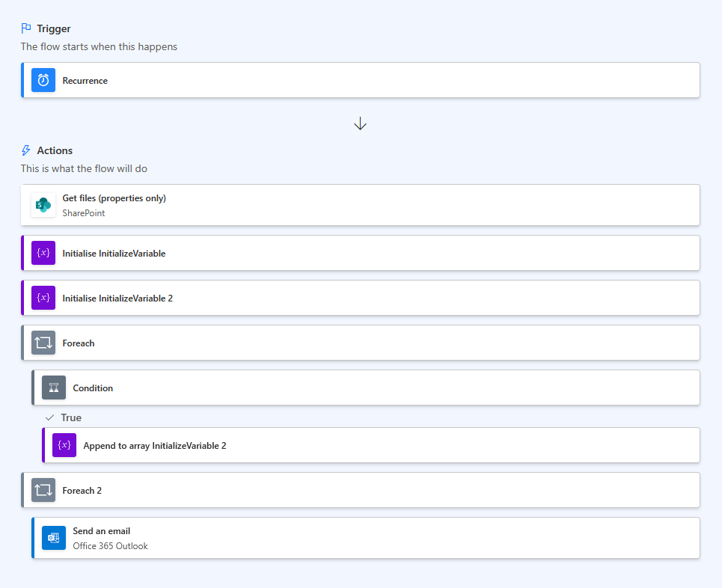Click the Trigger flag icon

[x=26, y=28]
